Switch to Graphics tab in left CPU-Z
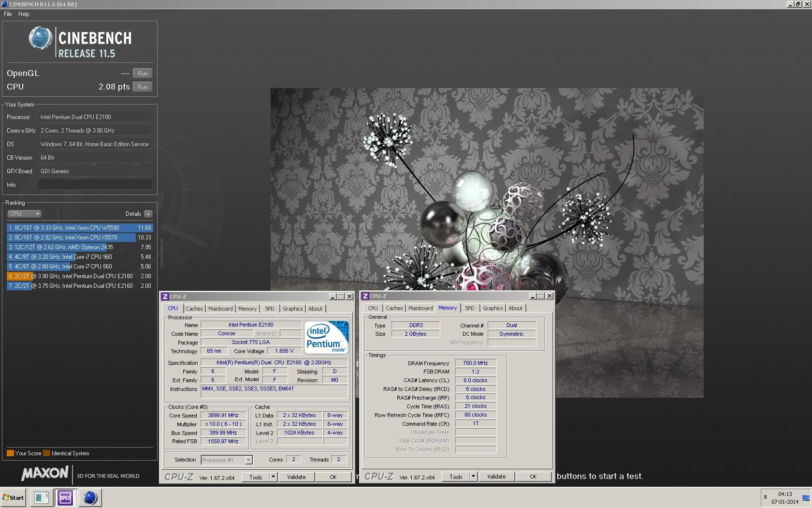Screen dimensions: 812x508 [x=293, y=309]
